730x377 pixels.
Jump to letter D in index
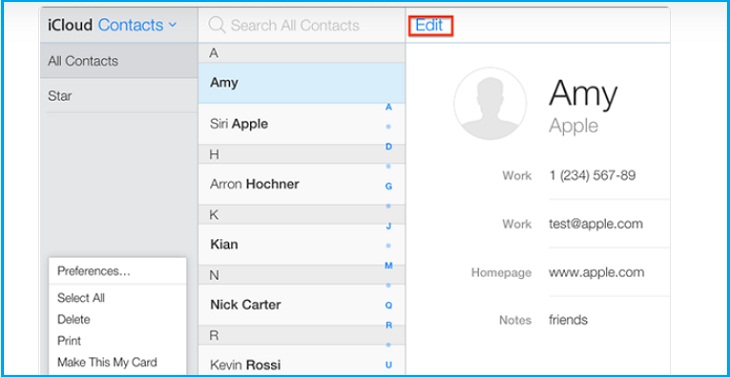[388, 147]
